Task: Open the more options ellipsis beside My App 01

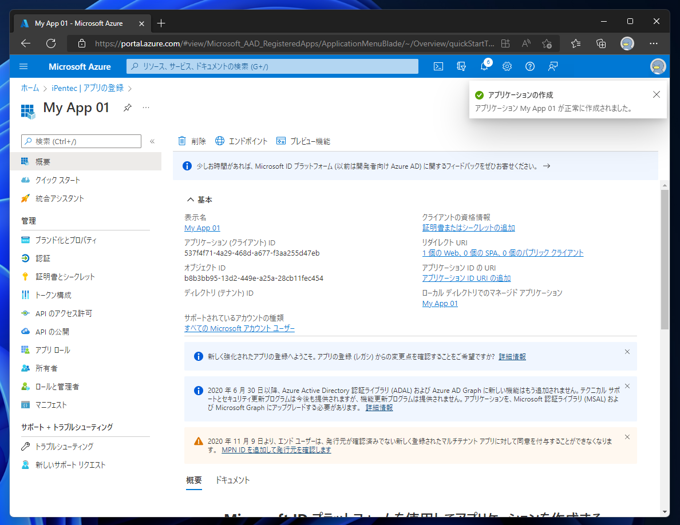Action: click(146, 107)
